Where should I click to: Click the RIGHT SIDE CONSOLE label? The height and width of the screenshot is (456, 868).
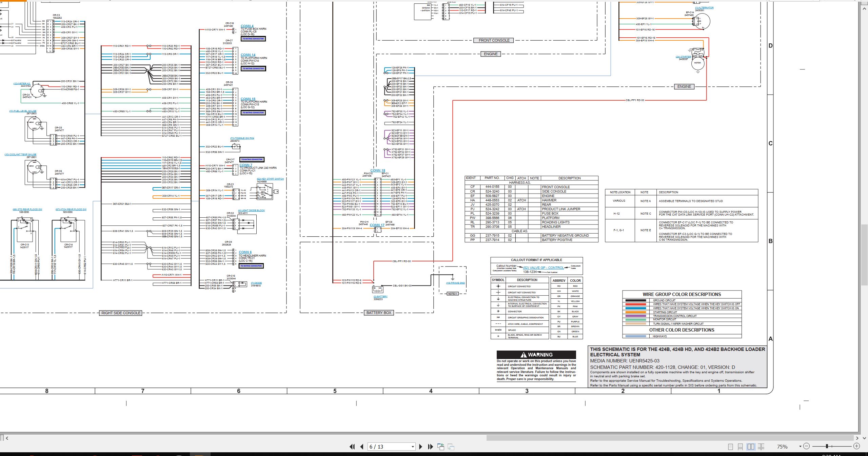pyautogui.click(x=121, y=313)
